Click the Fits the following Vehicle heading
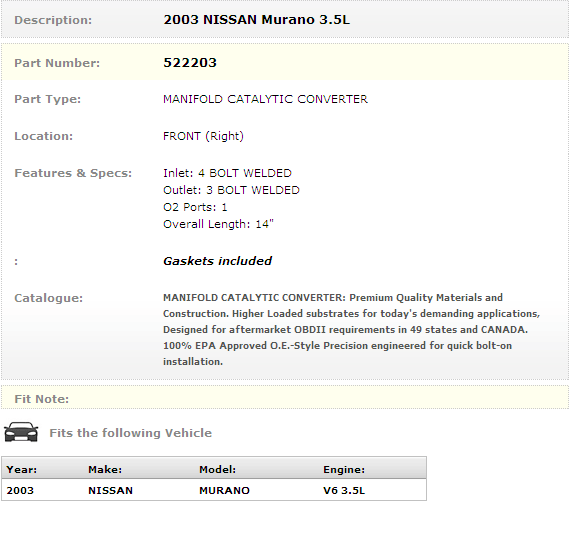 point(131,433)
